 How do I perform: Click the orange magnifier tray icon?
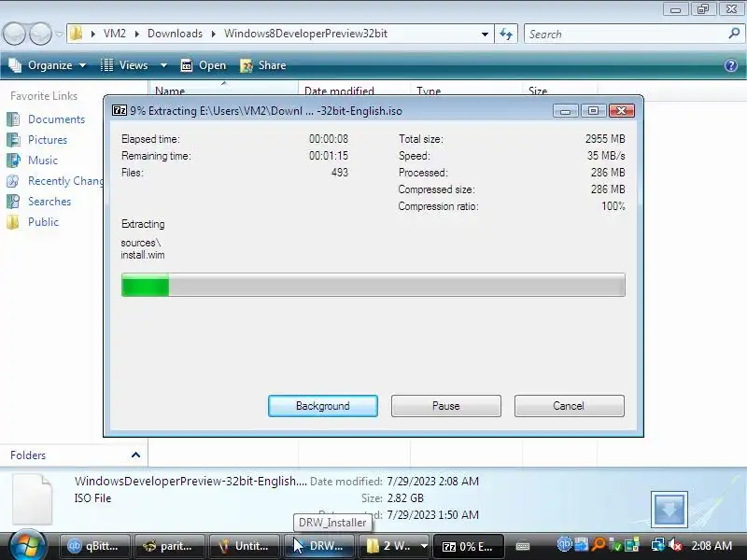pos(599,544)
